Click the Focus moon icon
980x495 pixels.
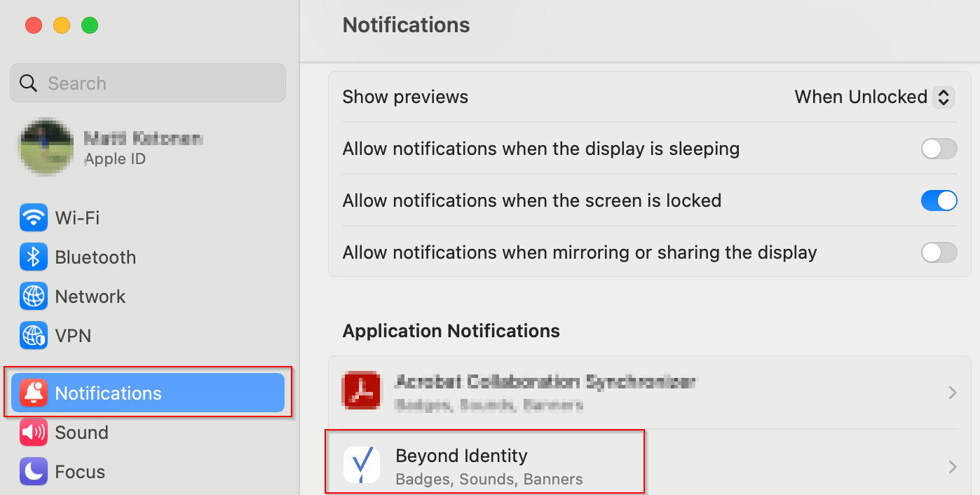pyautogui.click(x=33, y=472)
